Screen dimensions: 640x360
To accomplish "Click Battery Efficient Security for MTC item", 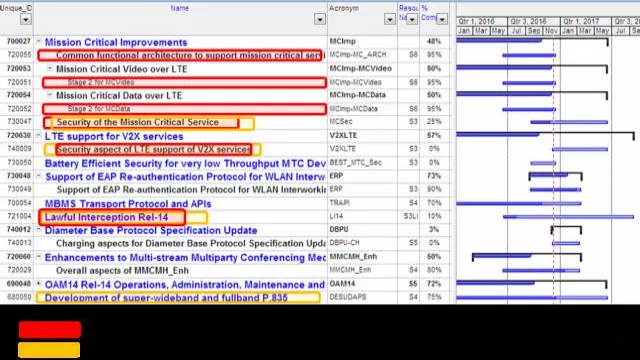I will coord(185,163).
